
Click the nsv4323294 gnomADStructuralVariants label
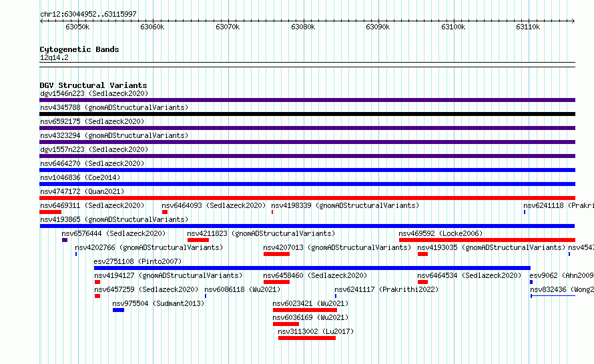(x=114, y=135)
